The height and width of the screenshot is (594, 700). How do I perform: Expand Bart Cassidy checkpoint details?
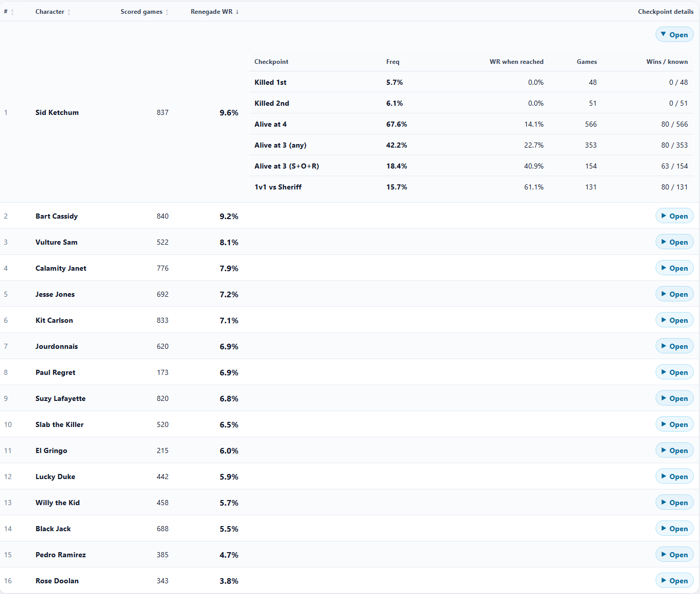click(x=674, y=216)
